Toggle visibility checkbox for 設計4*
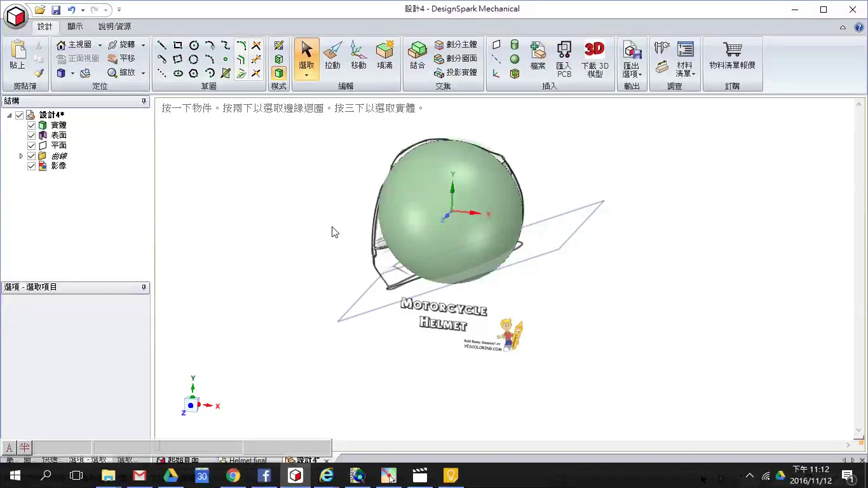 [x=20, y=115]
